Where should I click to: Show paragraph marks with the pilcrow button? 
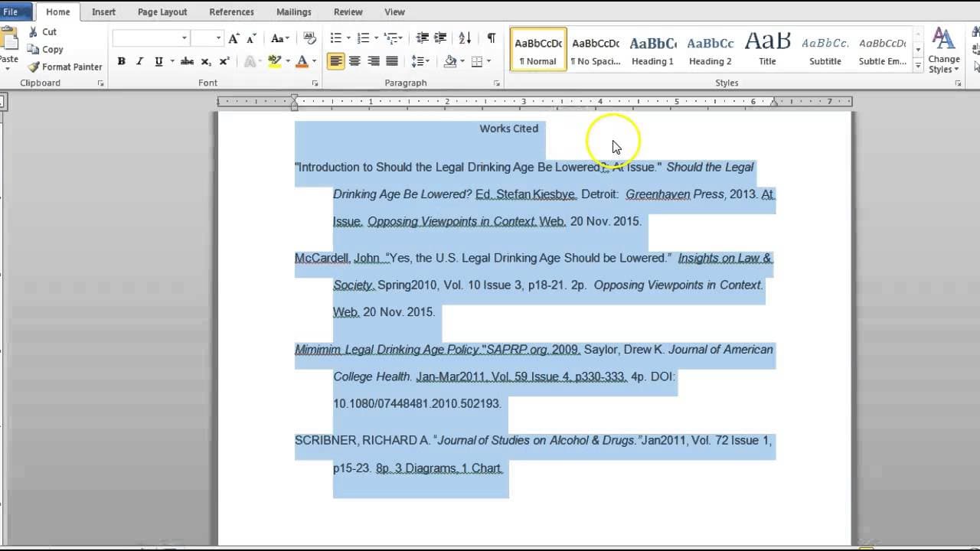click(491, 38)
